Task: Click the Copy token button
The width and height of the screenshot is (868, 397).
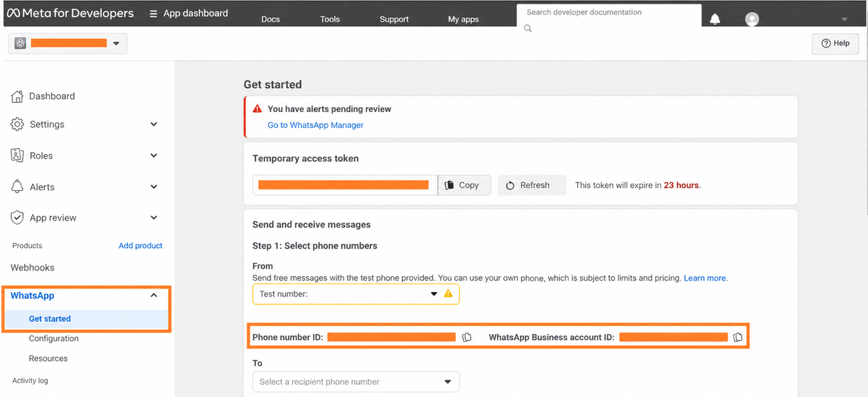Action: [x=464, y=185]
